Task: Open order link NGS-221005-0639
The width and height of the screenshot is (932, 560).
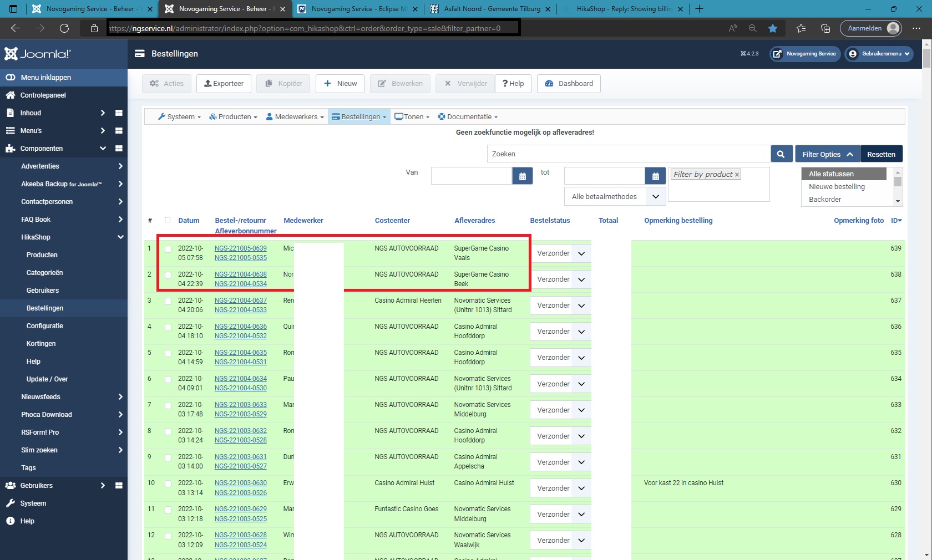Action: click(240, 248)
